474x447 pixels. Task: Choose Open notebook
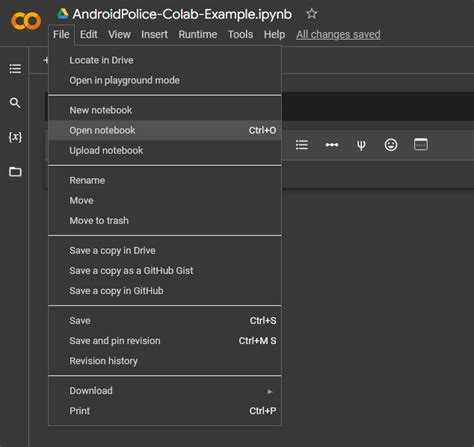point(165,130)
